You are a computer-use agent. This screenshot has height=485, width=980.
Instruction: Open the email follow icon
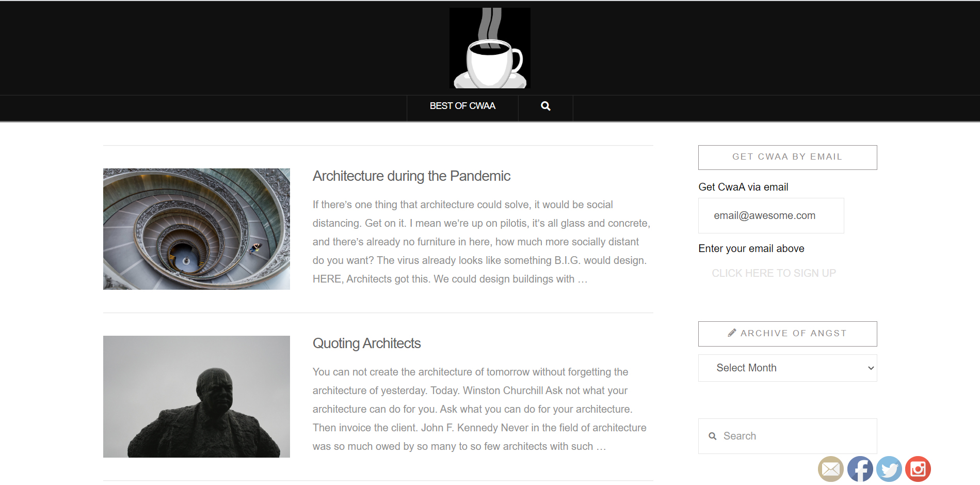tap(830, 469)
